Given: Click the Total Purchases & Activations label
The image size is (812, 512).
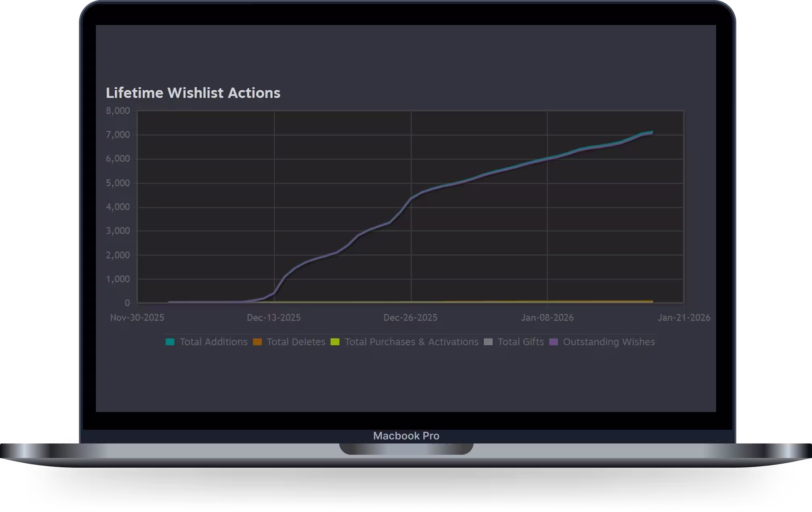Looking at the screenshot, I should (x=411, y=342).
